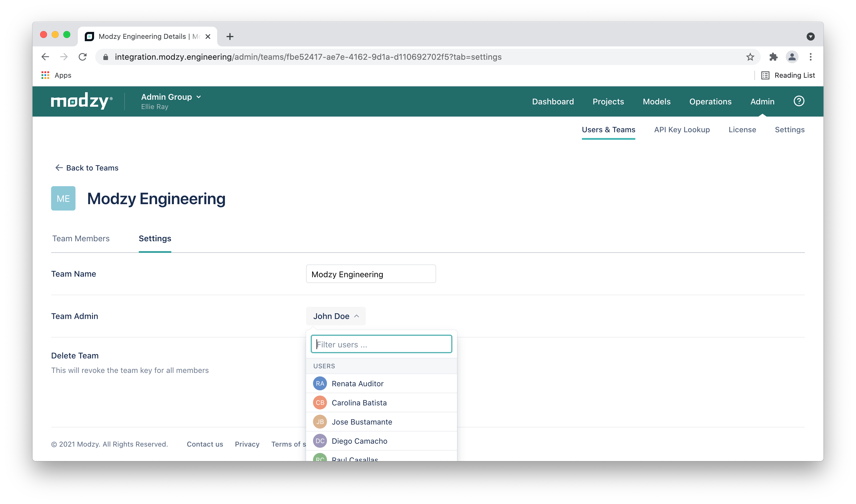Click the help question mark icon
This screenshot has width=856, height=504.
(x=799, y=101)
